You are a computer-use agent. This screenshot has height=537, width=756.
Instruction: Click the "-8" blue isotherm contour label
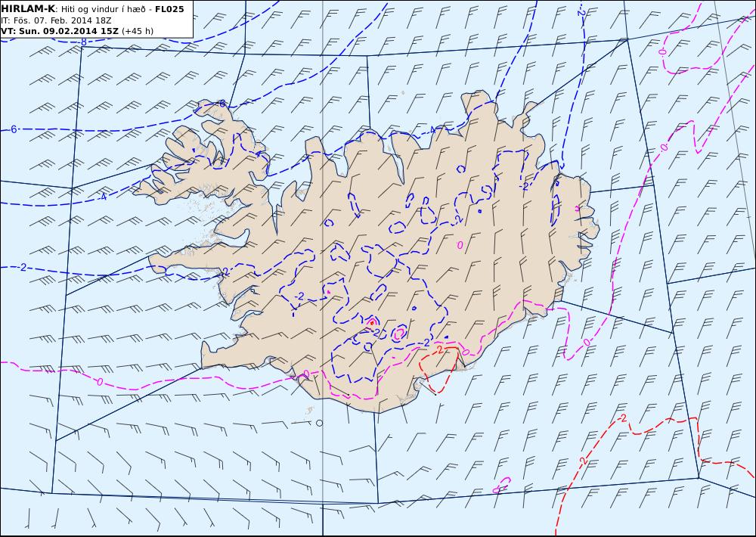(83, 42)
